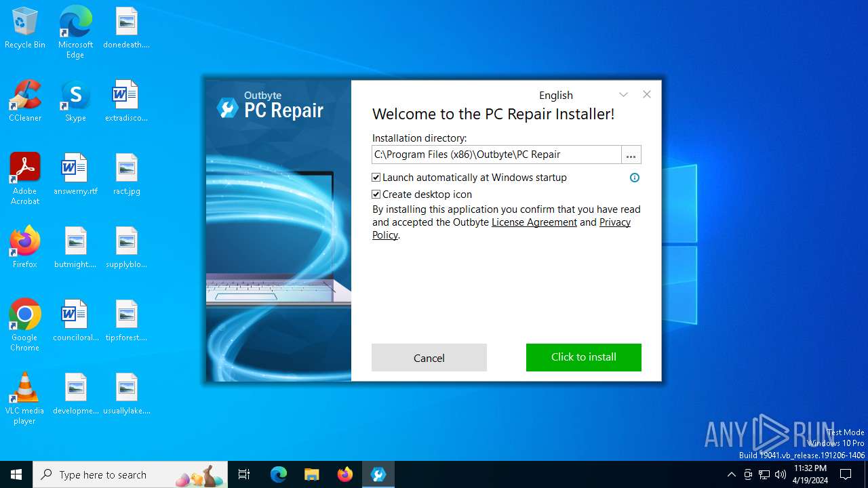Select Recycle Bin on desktop
Screen dimensions: 868x488
click(x=25, y=28)
